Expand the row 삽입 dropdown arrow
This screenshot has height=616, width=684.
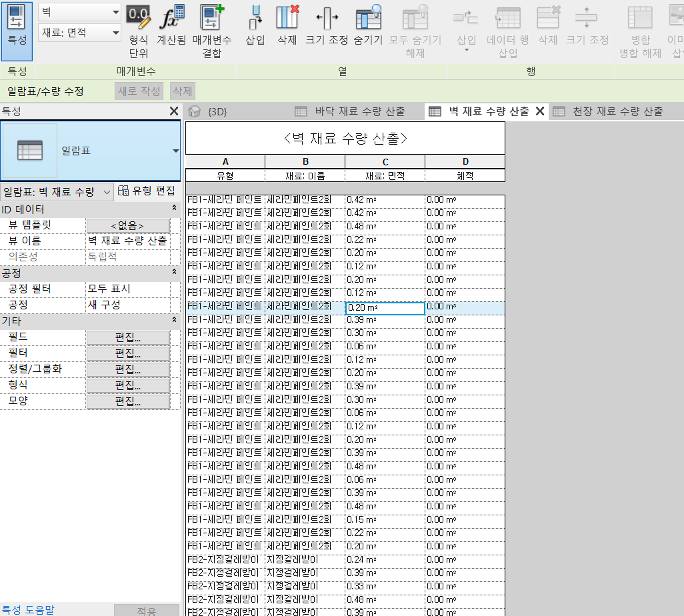pos(466,50)
